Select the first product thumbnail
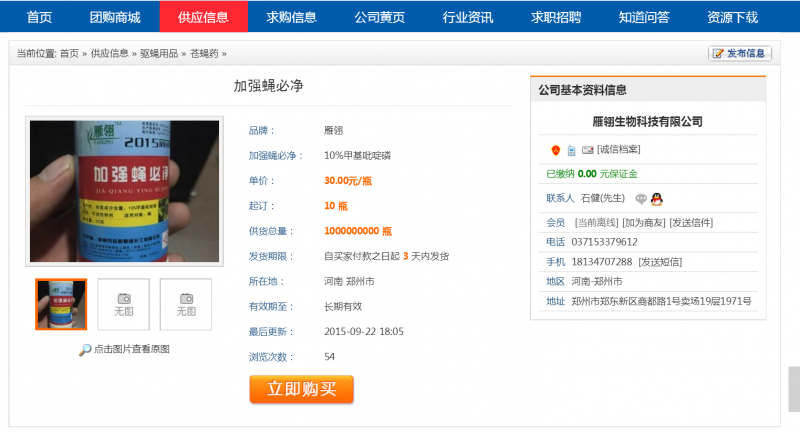This screenshot has height=432, width=800. [61, 304]
